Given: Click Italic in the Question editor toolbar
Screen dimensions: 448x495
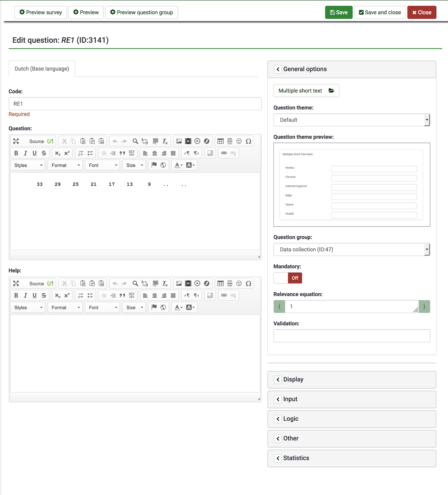Looking at the screenshot, I should (25, 153).
